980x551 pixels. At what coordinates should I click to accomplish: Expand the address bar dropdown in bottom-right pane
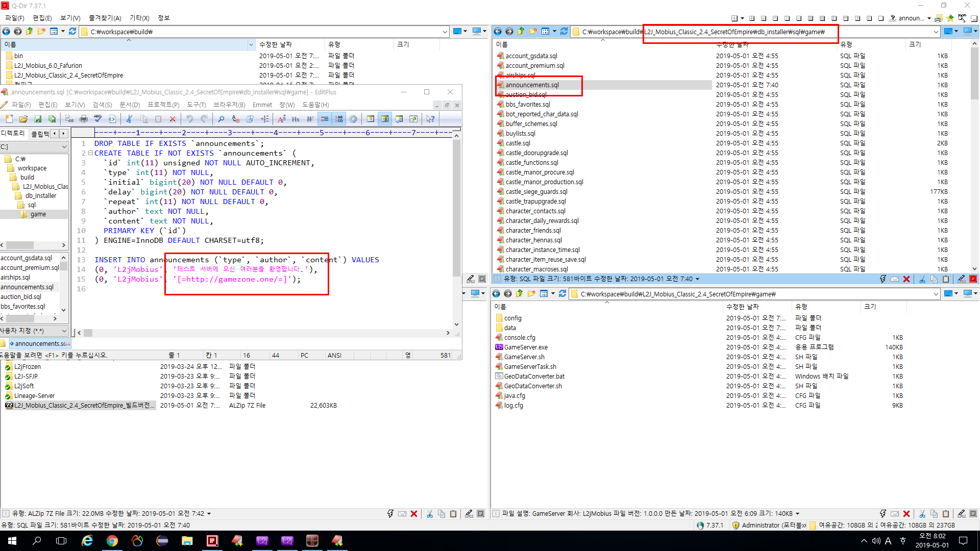936,294
